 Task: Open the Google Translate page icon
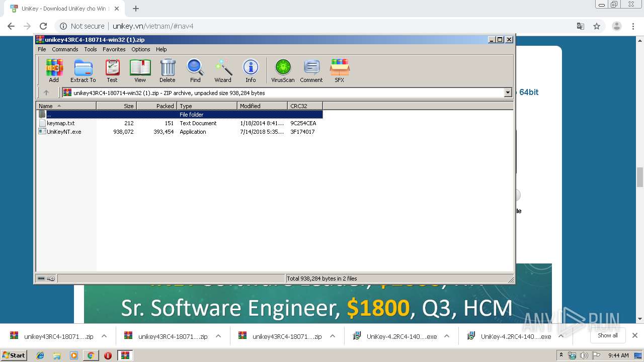tap(581, 26)
